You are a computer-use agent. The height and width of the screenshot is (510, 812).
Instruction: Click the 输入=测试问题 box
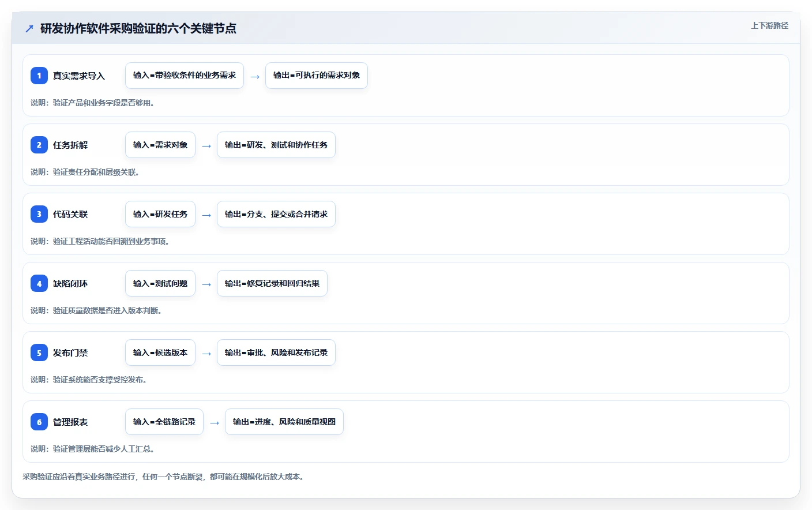point(160,283)
